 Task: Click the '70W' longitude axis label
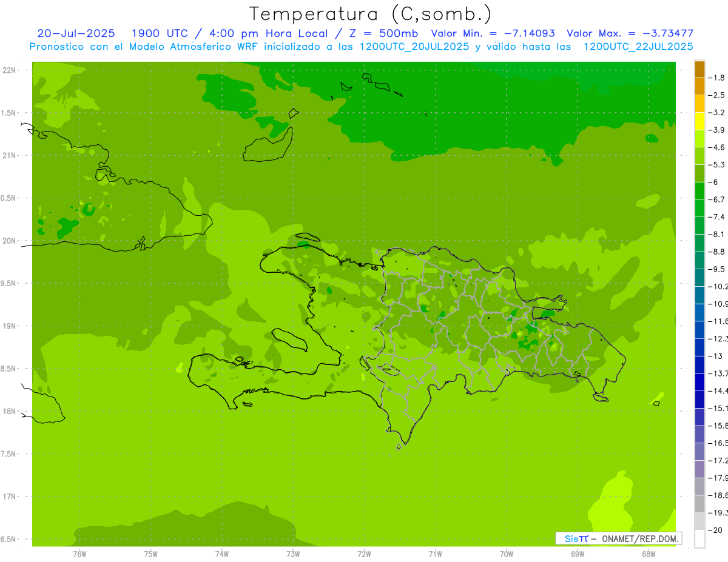[x=506, y=554]
